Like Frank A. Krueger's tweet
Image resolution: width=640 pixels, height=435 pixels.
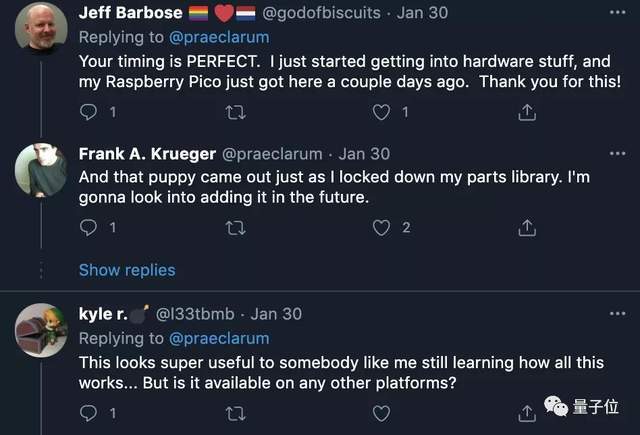pos(381,228)
